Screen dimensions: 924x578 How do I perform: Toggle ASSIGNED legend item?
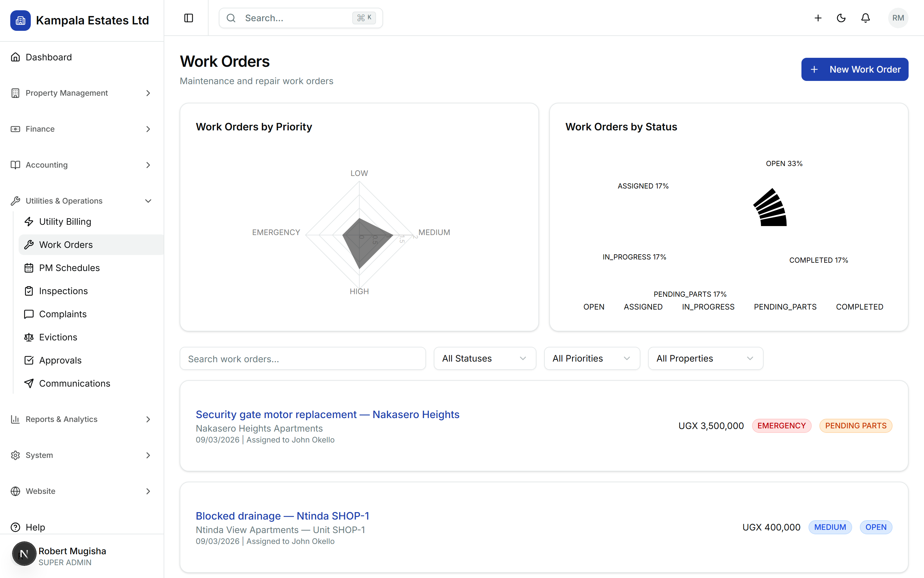click(x=643, y=307)
